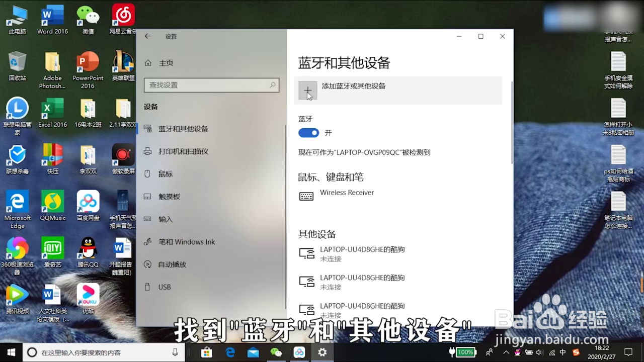Open the 鼠标 settings in the sidebar
Image resolution: width=644 pixels, height=362 pixels.
166,174
